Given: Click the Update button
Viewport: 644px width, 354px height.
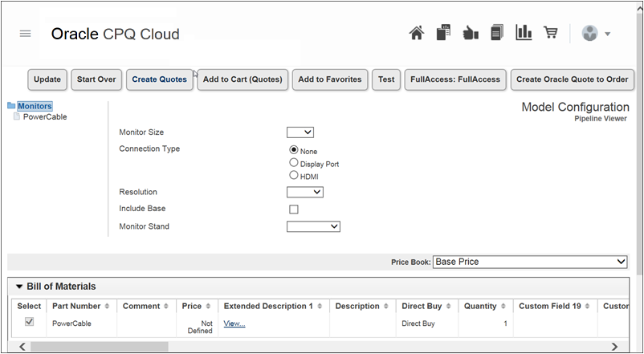Looking at the screenshot, I should pos(47,79).
